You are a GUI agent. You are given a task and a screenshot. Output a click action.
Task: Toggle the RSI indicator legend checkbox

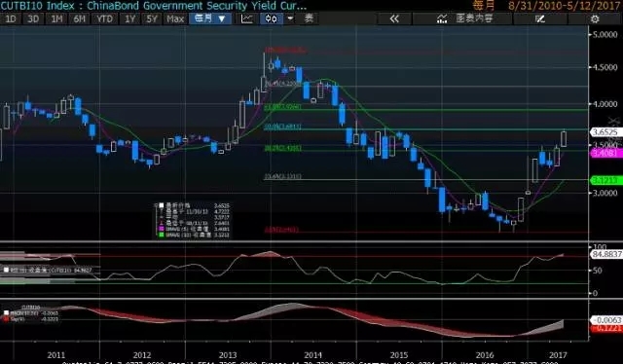tap(7, 270)
